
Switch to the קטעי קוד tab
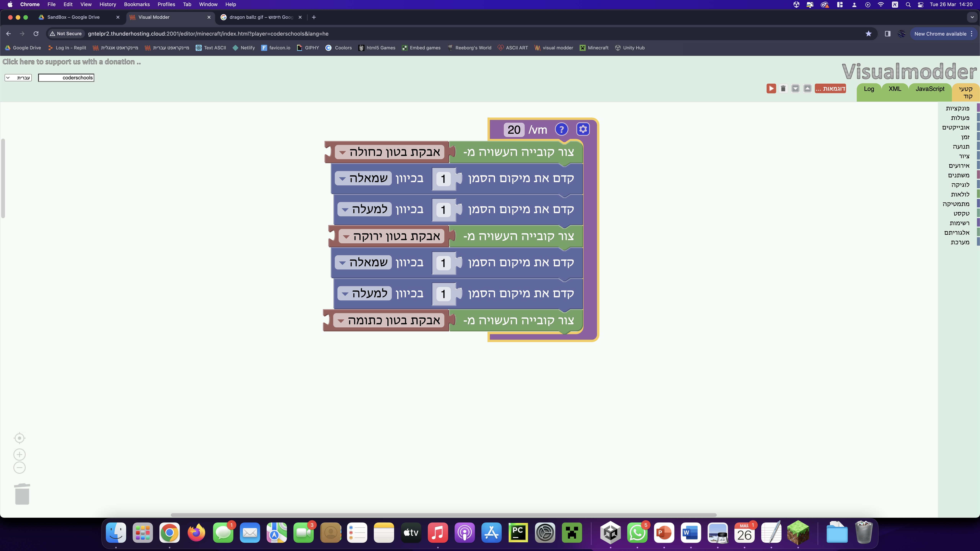965,92
